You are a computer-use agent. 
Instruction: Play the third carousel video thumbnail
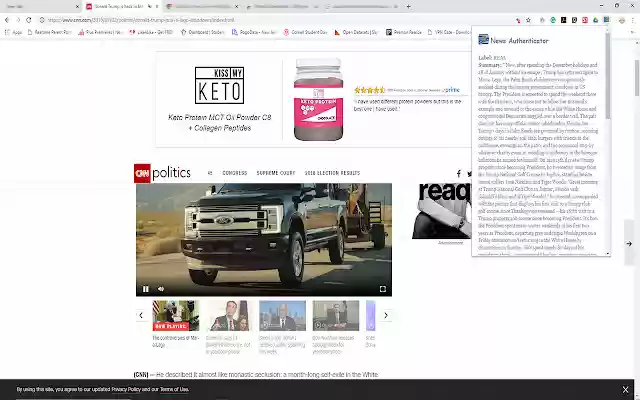(282, 315)
